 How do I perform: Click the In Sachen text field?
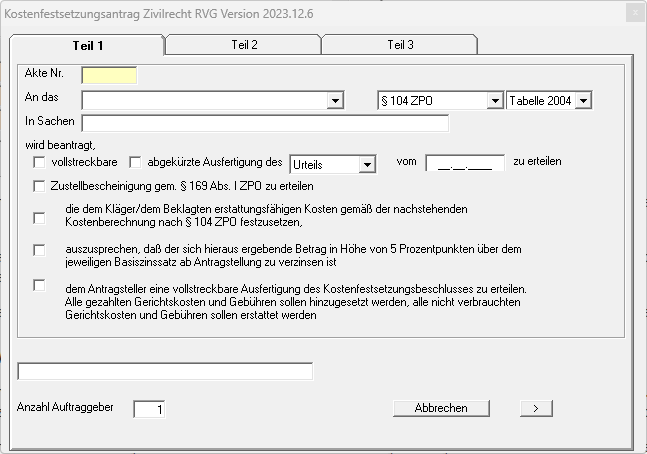point(265,123)
